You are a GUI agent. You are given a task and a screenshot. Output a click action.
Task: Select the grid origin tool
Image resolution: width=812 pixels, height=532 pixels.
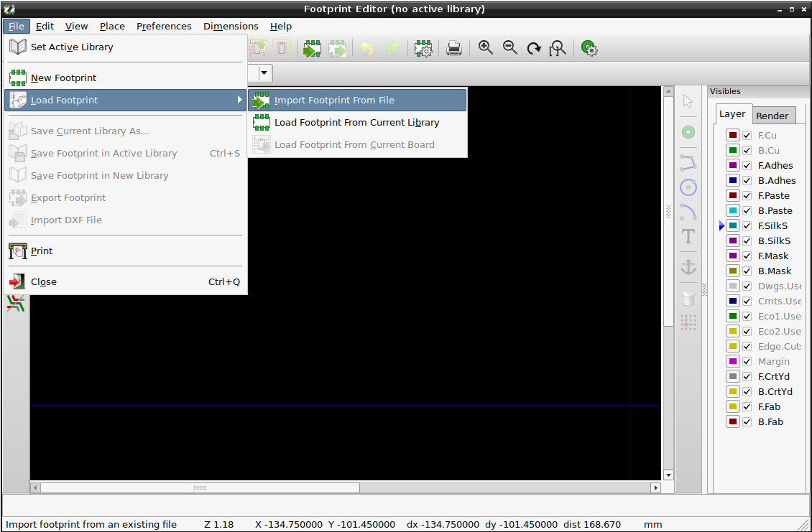tap(688, 322)
